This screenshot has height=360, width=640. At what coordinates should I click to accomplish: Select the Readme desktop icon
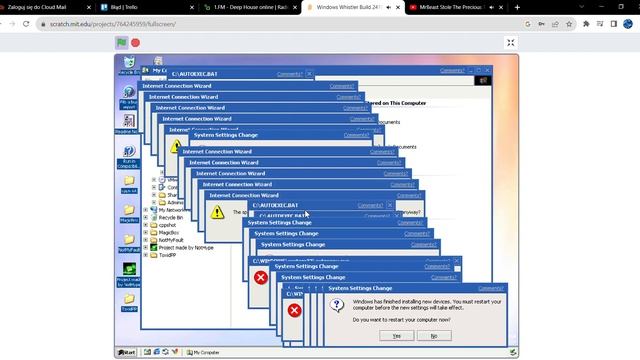(129, 124)
